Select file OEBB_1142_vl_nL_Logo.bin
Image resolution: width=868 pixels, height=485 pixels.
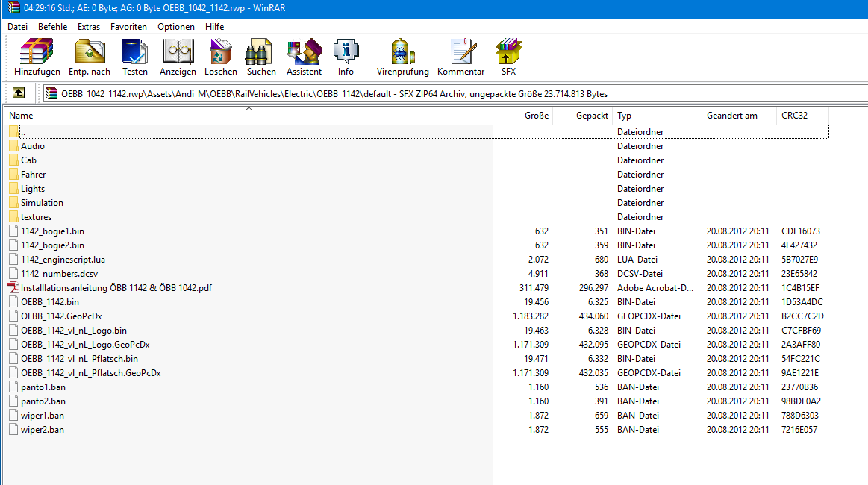[74, 331]
